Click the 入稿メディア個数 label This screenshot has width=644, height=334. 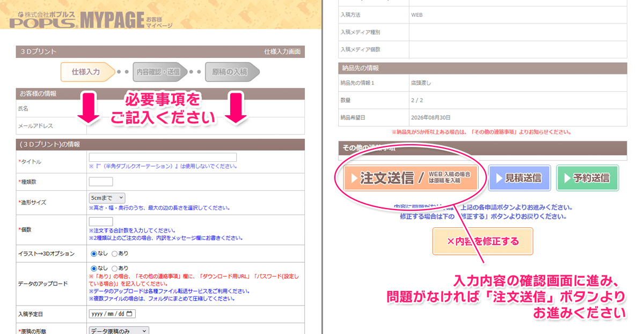(360, 49)
